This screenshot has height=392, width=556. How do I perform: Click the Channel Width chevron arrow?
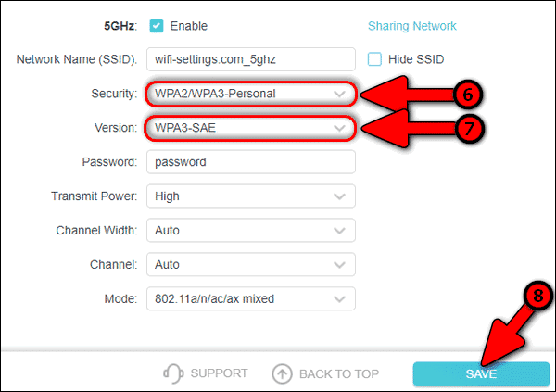tap(339, 231)
